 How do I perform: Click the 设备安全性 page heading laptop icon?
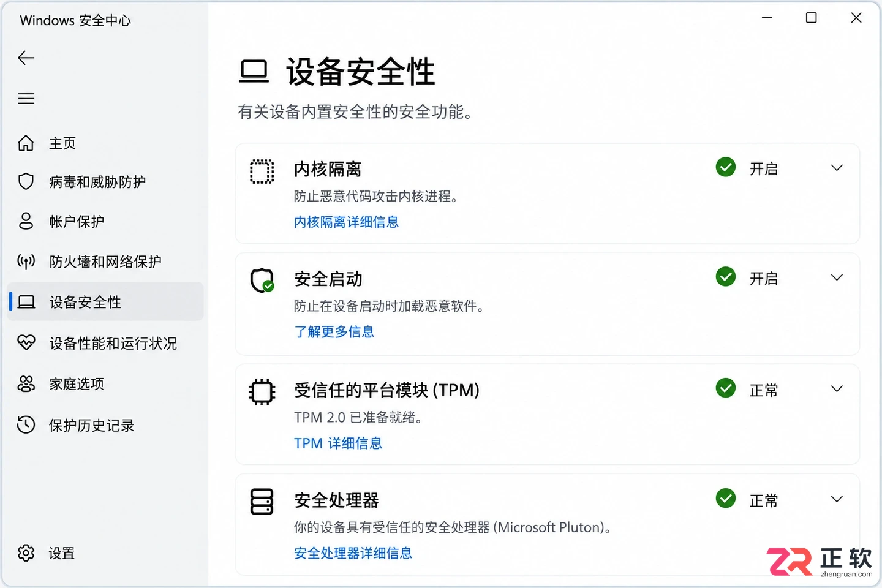pos(254,71)
